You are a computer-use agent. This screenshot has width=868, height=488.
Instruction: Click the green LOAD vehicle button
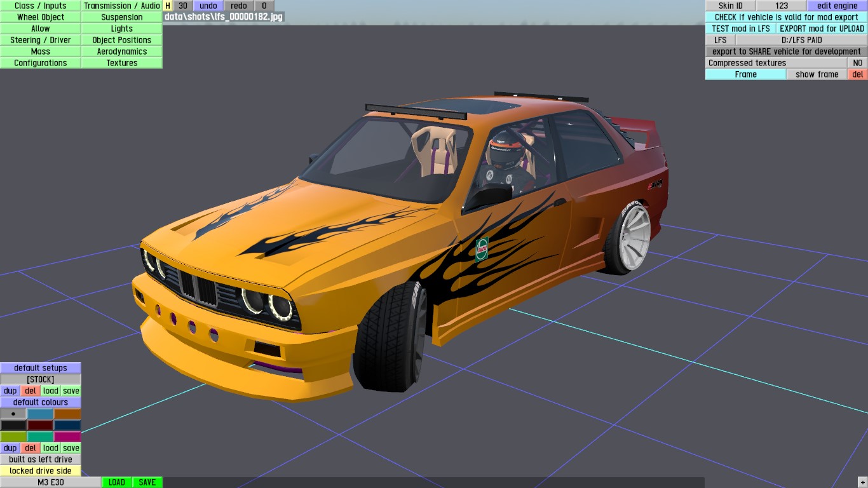tap(117, 482)
